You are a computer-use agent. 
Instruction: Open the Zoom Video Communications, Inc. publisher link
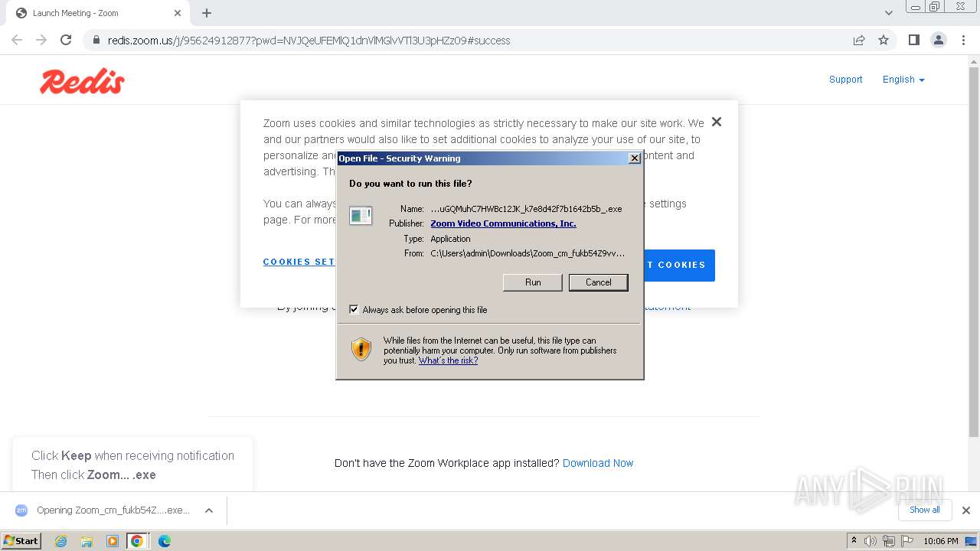[x=503, y=223]
